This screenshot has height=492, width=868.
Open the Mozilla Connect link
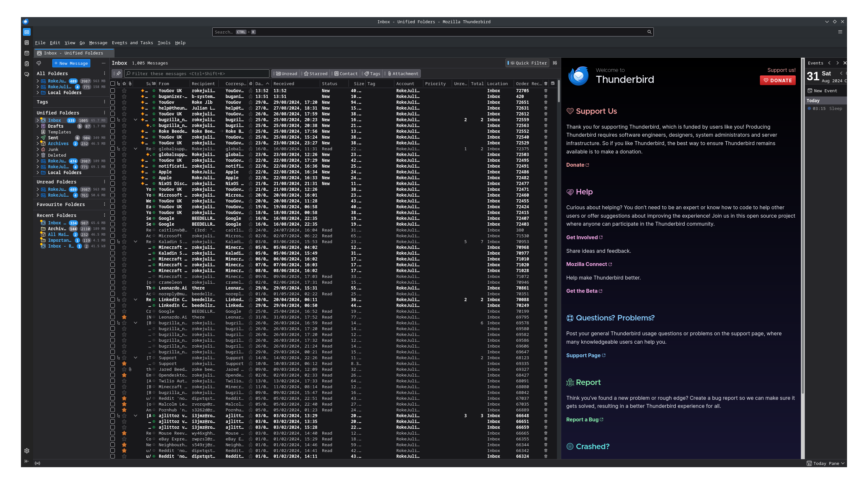click(x=589, y=264)
